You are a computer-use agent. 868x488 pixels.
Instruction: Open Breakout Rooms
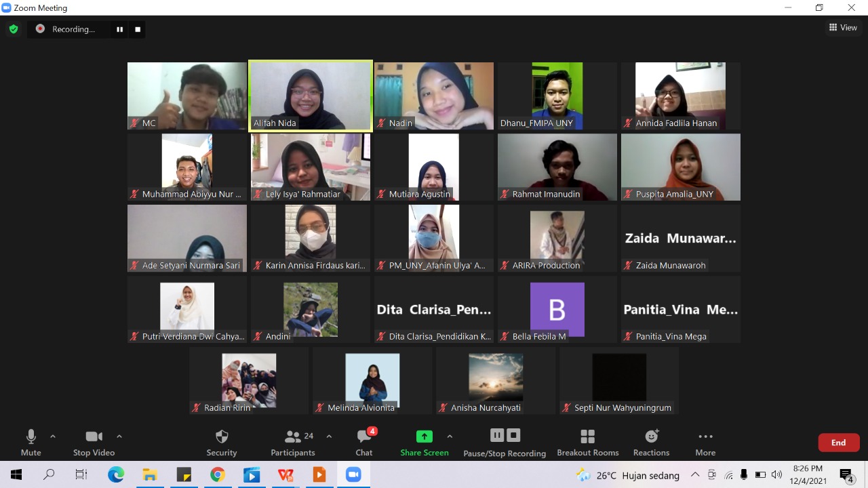click(588, 443)
